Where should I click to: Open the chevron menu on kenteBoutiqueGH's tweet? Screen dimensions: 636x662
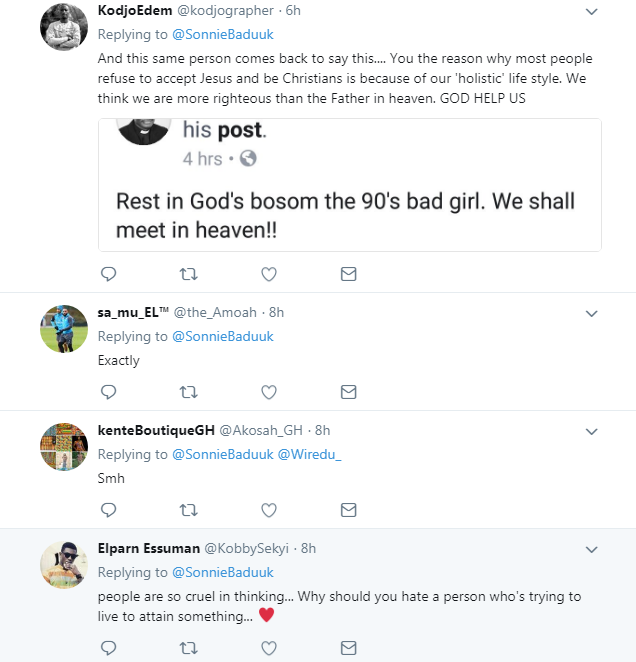pos(591,431)
